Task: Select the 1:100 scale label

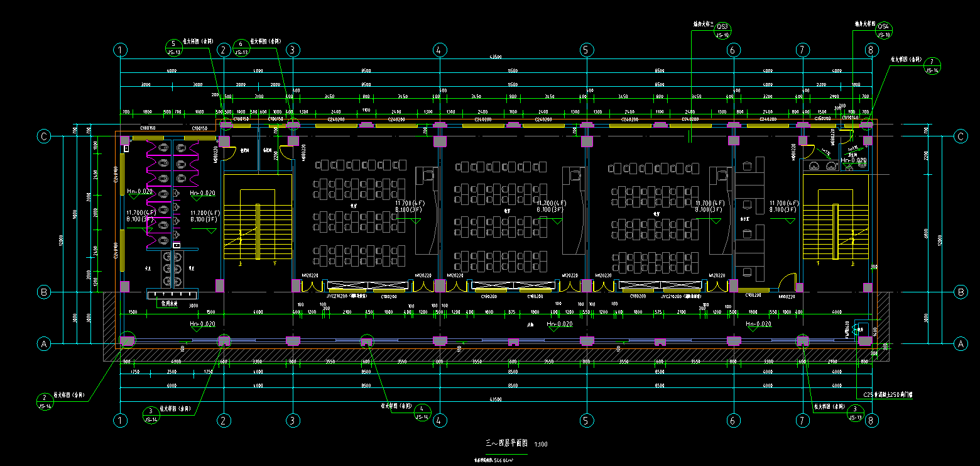Action: (x=540, y=445)
